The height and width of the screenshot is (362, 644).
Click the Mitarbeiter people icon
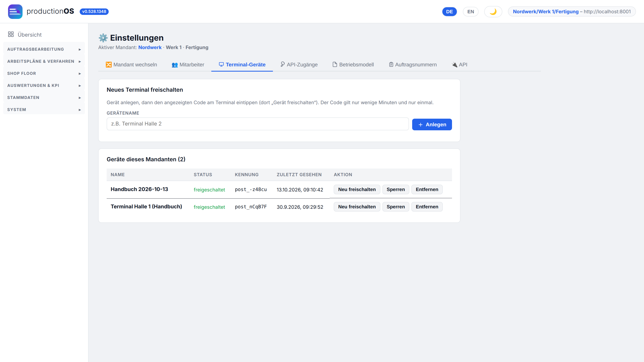tap(175, 65)
